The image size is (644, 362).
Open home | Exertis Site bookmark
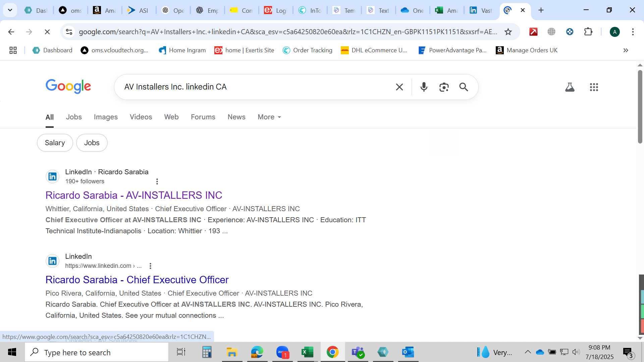(245, 50)
